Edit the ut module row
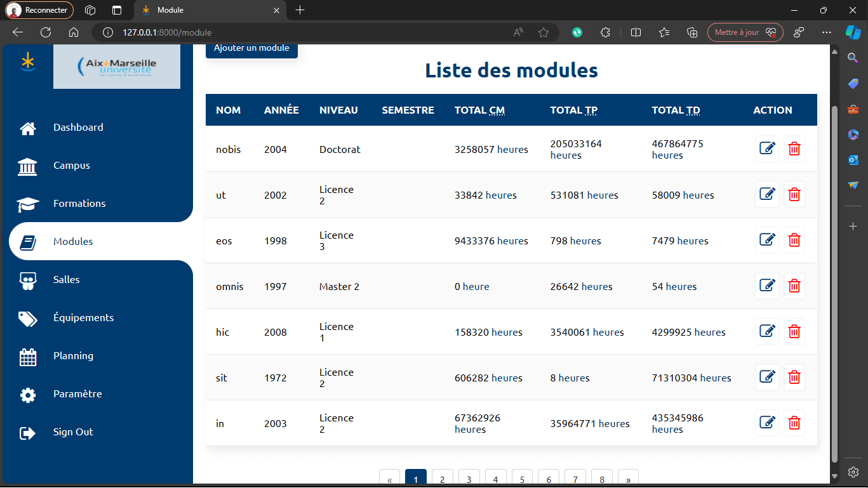 [x=767, y=194]
